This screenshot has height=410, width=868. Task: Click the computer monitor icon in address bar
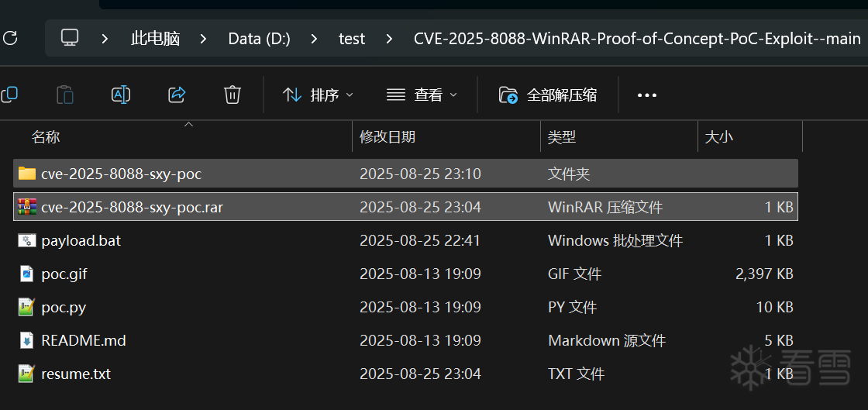pos(70,38)
